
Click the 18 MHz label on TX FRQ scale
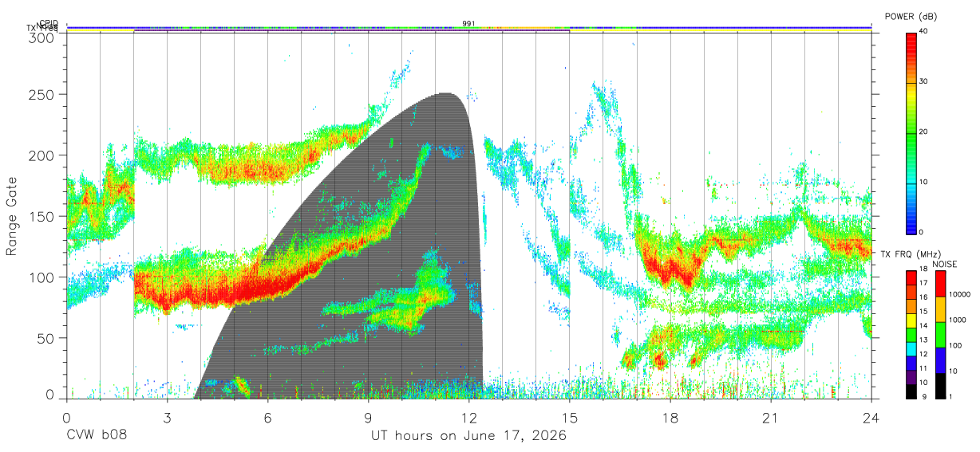pos(924,269)
